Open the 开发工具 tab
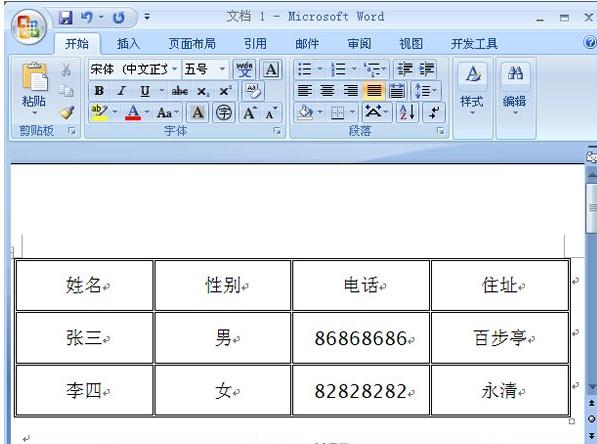This screenshot has width=597, height=444. tap(474, 44)
